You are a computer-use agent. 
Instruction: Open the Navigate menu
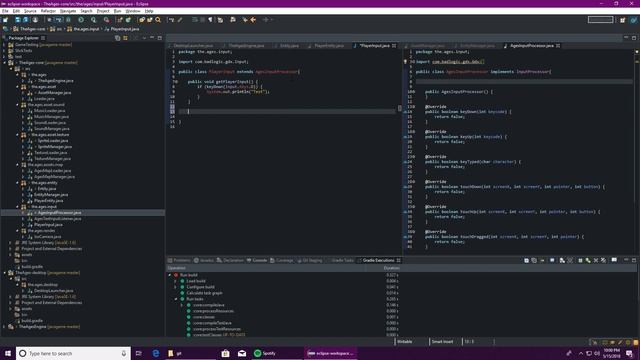(68, 11)
